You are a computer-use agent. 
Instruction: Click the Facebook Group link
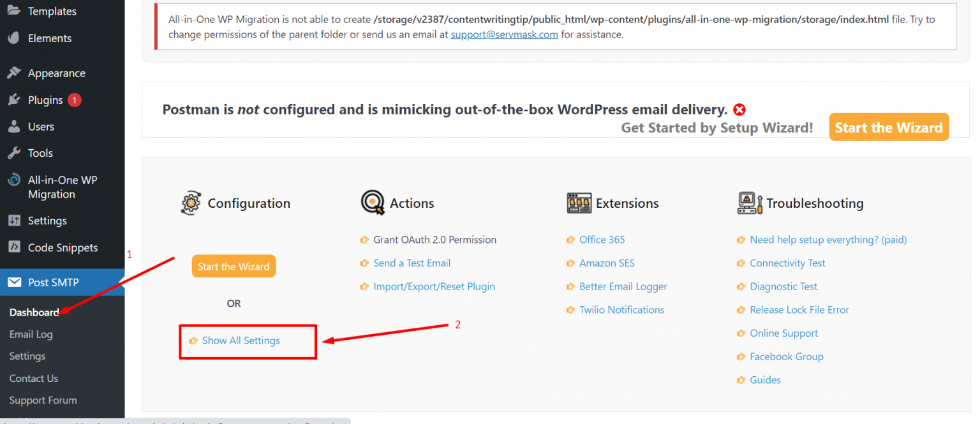coord(786,356)
